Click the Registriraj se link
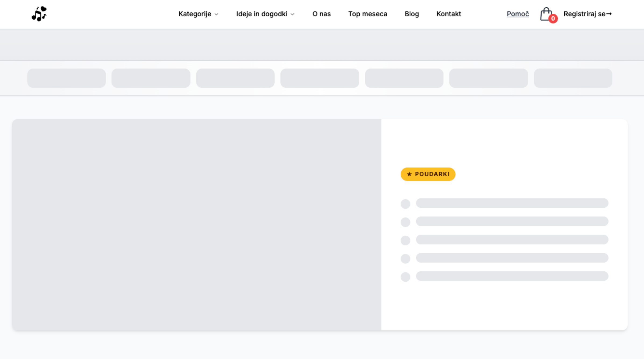 pyautogui.click(x=584, y=14)
